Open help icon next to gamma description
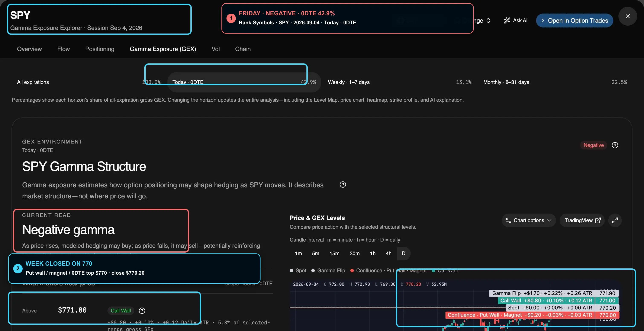 343,185
